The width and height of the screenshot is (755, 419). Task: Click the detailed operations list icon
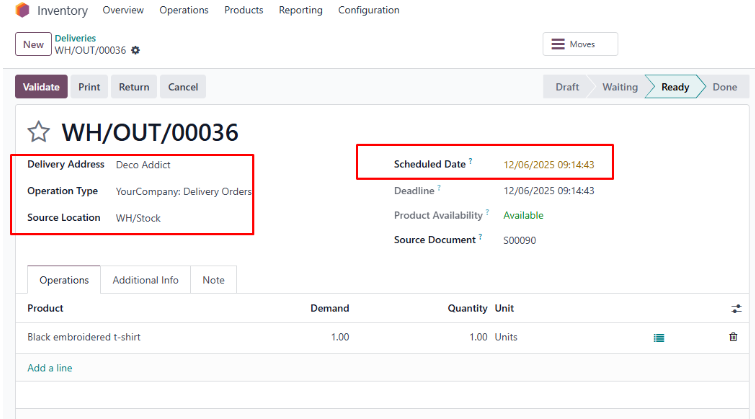tap(658, 338)
